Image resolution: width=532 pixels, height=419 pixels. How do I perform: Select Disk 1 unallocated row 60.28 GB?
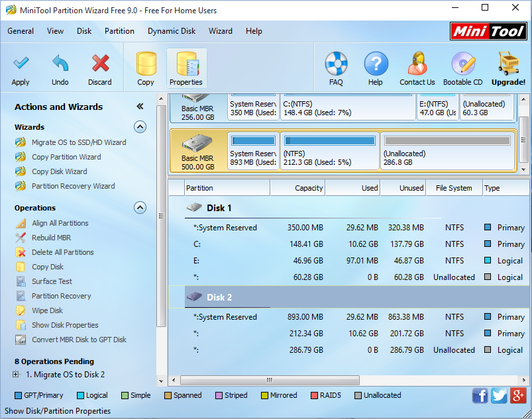[350, 277]
